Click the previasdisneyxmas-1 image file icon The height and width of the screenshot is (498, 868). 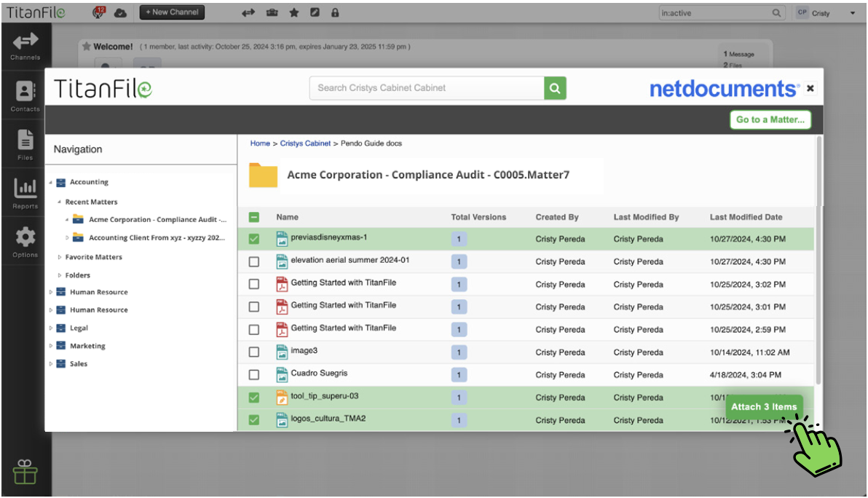point(282,239)
